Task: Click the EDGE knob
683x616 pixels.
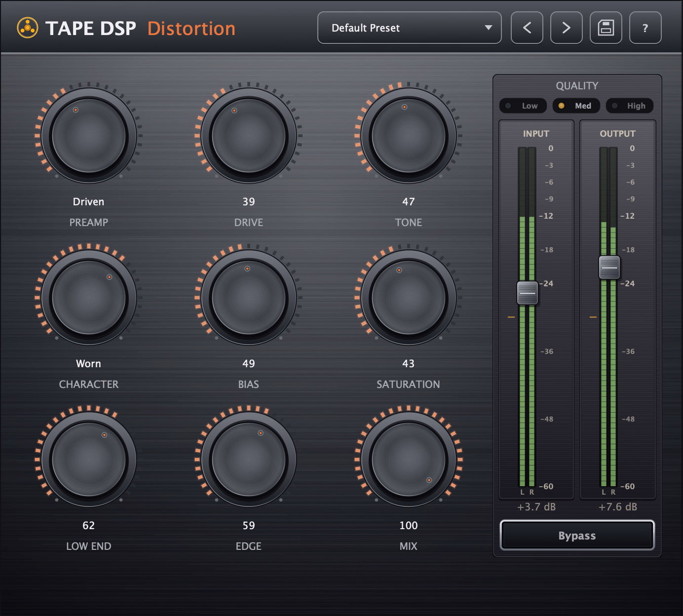Action: coord(249,459)
